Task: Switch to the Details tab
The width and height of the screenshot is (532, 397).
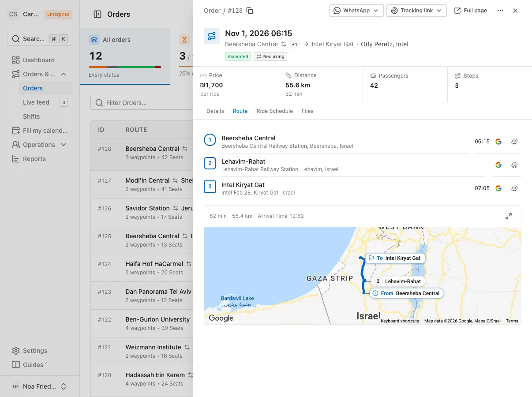Action: pyautogui.click(x=215, y=111)
